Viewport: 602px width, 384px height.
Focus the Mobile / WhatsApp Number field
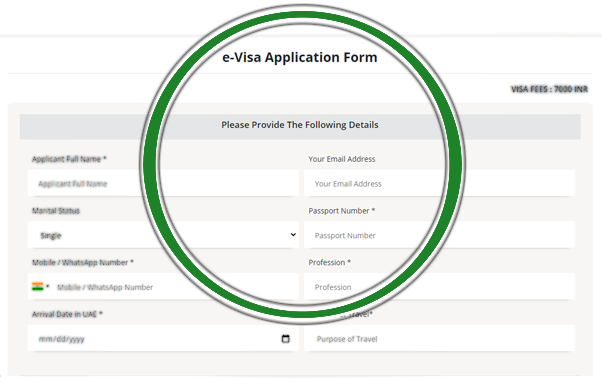click(x=177, y=287)
